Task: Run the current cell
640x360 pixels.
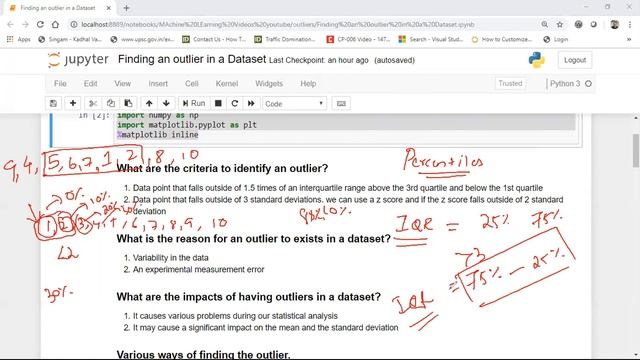Action: tap(194, 104)
